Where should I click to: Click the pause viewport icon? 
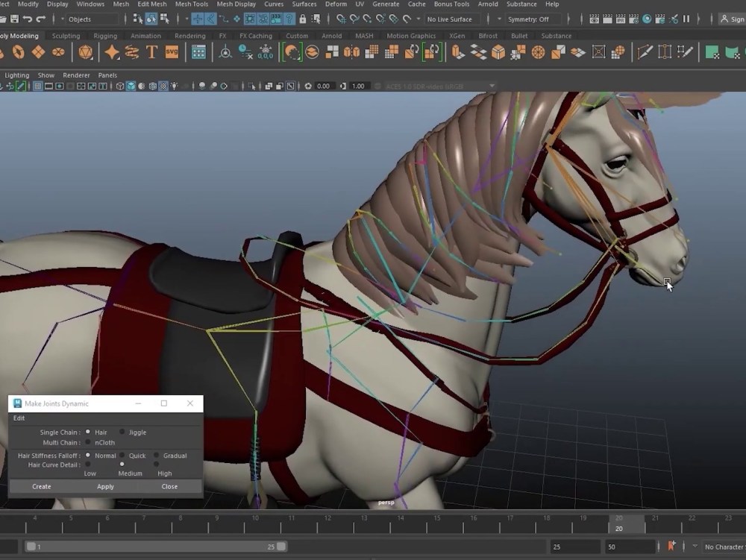click(x=686, y=19)
